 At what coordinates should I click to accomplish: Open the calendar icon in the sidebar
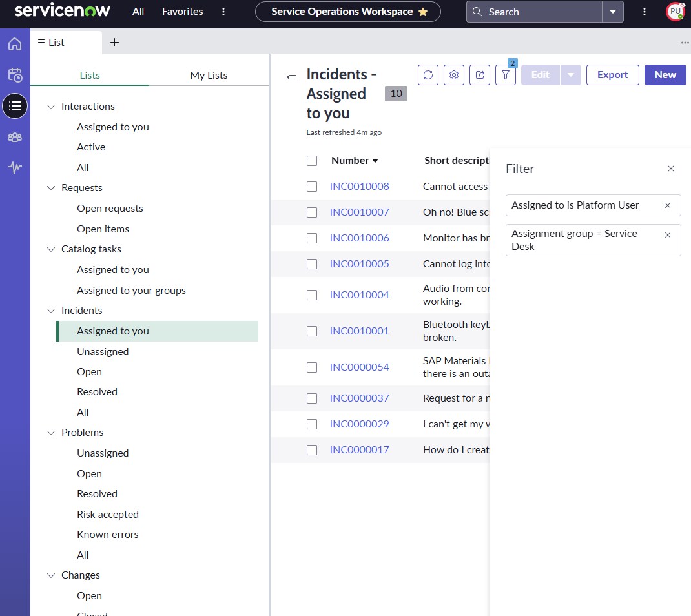tap(15, 75)
